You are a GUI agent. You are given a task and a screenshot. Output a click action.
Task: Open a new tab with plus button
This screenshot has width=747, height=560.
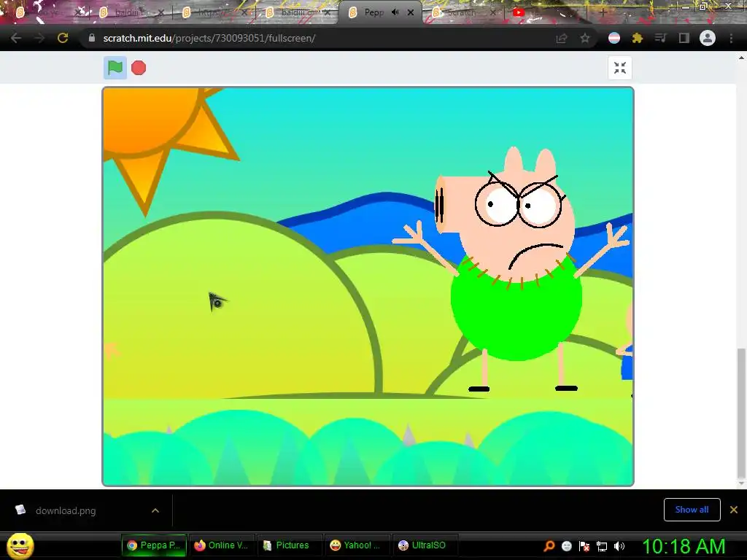tap(602, 12)
